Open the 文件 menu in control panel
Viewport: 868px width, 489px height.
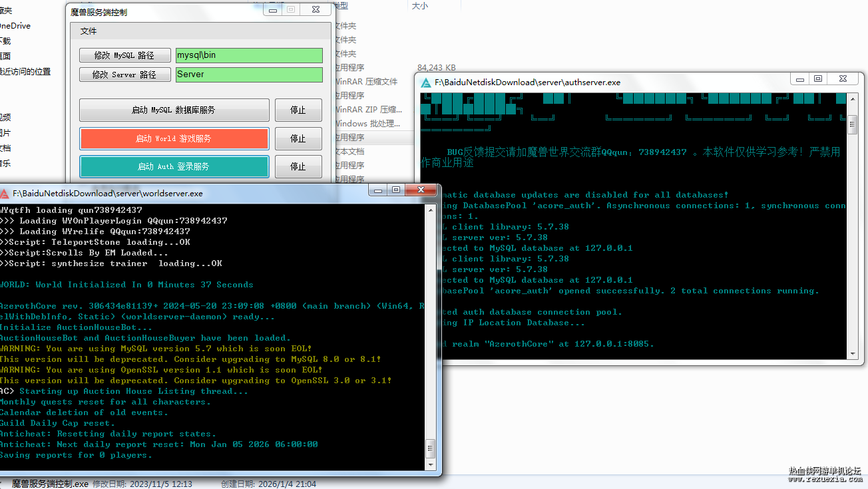tap(89, 31)
